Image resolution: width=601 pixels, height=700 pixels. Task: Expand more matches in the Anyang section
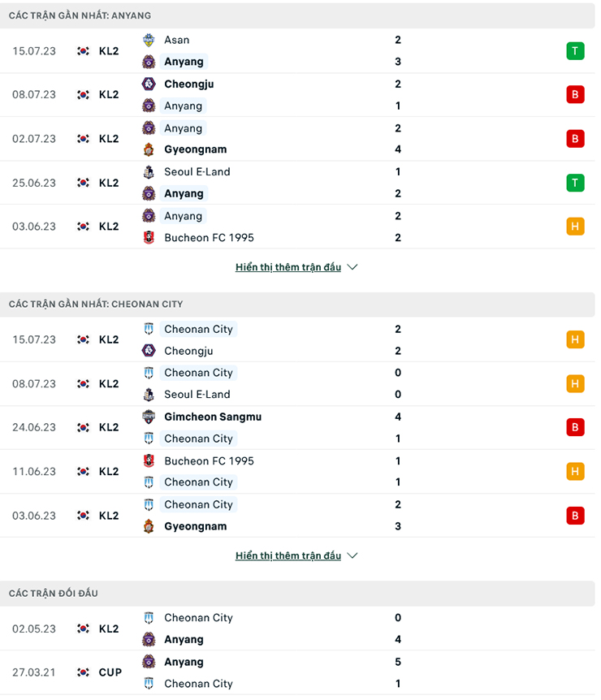click(288, 267)
